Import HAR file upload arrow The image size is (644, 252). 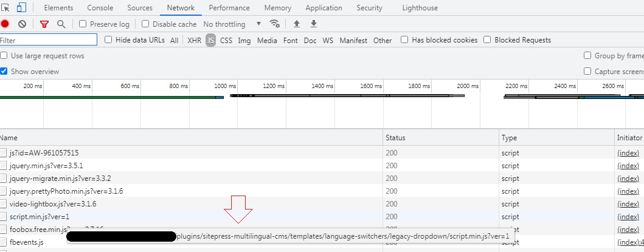pos(297,24)
